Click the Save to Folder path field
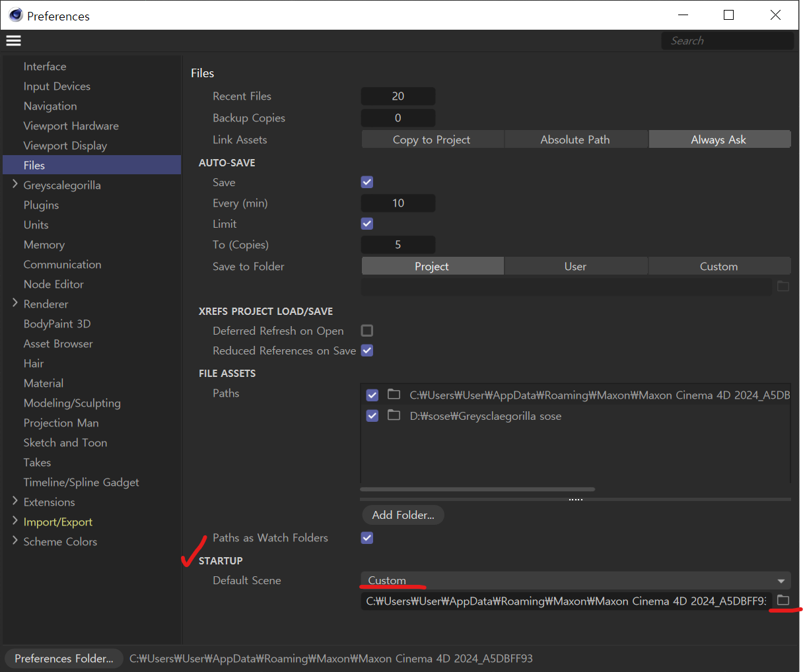803x672 pixels. tap(567, 286)
